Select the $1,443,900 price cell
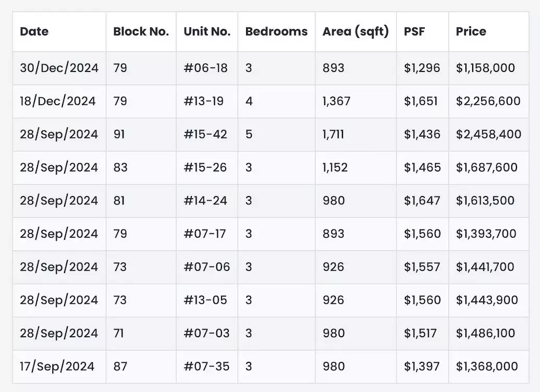 [489, 300]
